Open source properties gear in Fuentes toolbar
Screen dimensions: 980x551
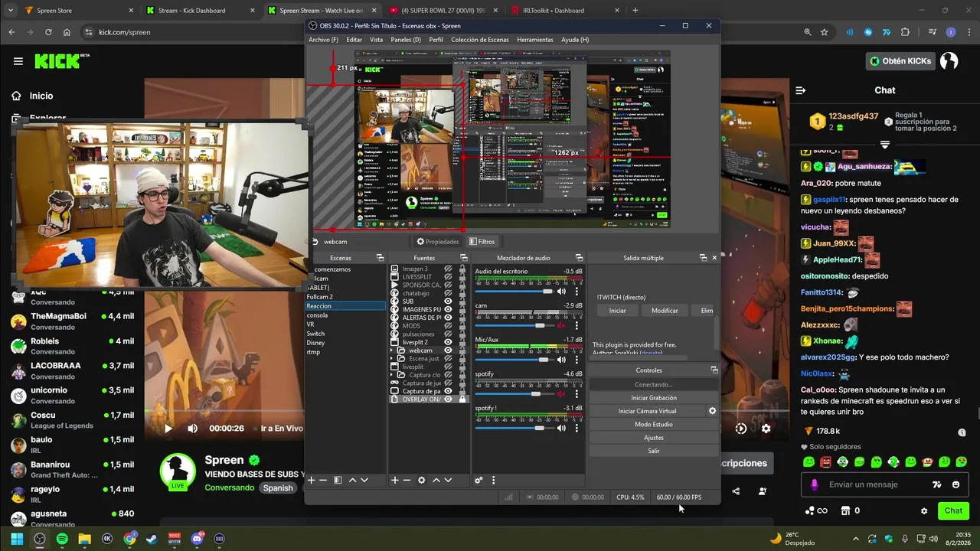click(421, 480)
